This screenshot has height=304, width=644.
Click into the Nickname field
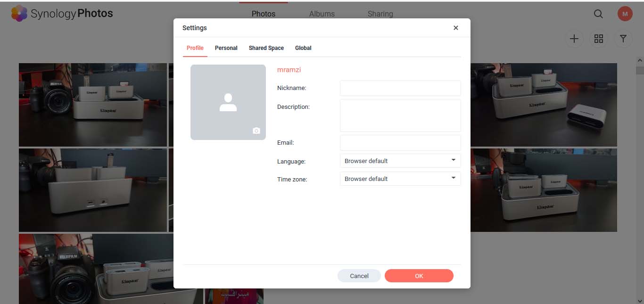point(400,88)
